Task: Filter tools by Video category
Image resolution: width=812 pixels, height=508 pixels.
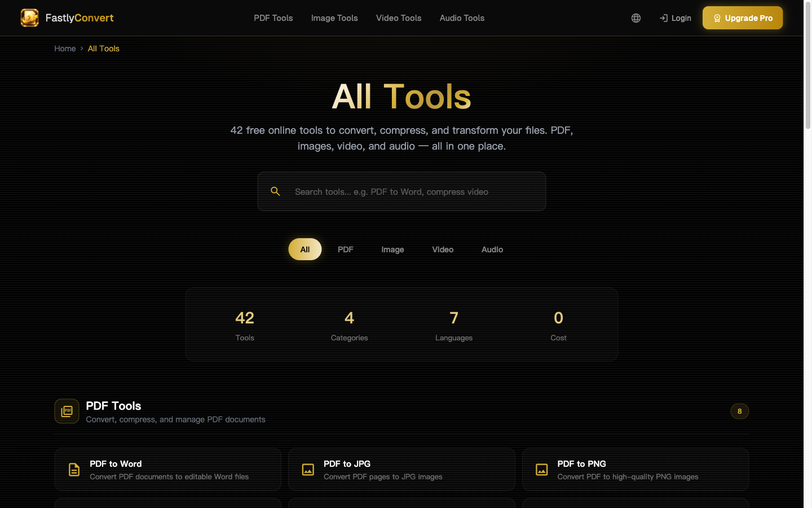Action: (x=443, y=249)
